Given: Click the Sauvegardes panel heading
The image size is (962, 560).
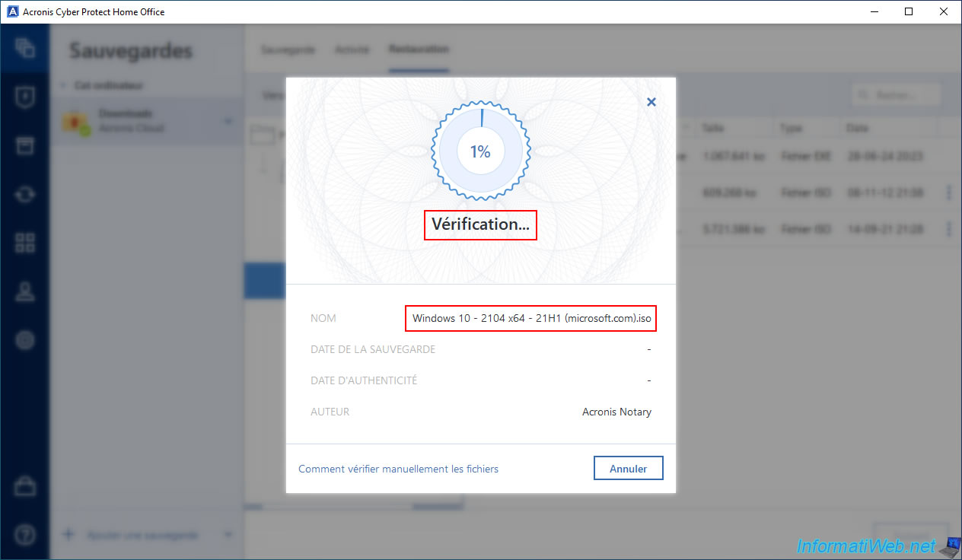Looking at the screenshot, I should (131, 51).
